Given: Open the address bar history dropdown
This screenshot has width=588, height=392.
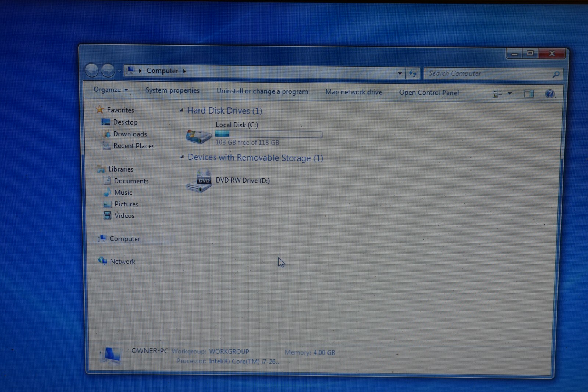Looking at the screenshot, I should coord(400,73).
